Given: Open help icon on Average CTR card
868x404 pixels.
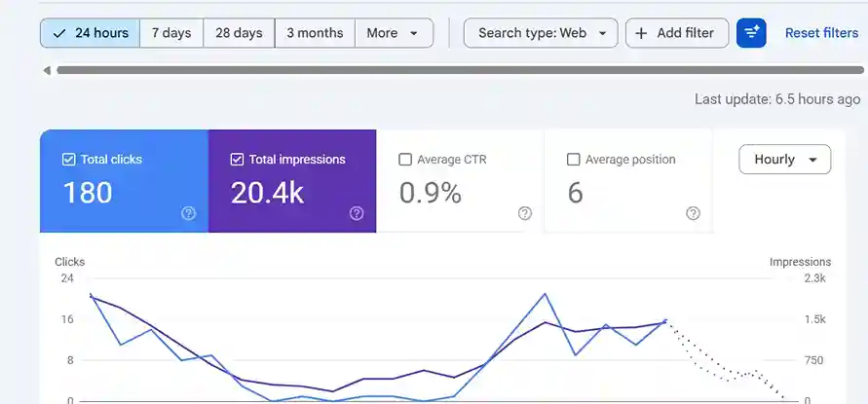Looking at the screenshot, I should tap(525, 213).
